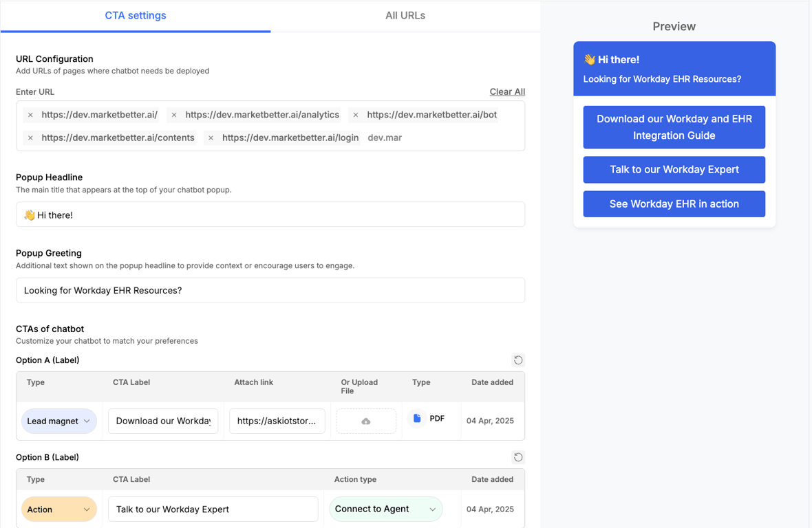Switch to the All URLs tab
The height and width of the screenshot is (528, 812).
[405, 15]
